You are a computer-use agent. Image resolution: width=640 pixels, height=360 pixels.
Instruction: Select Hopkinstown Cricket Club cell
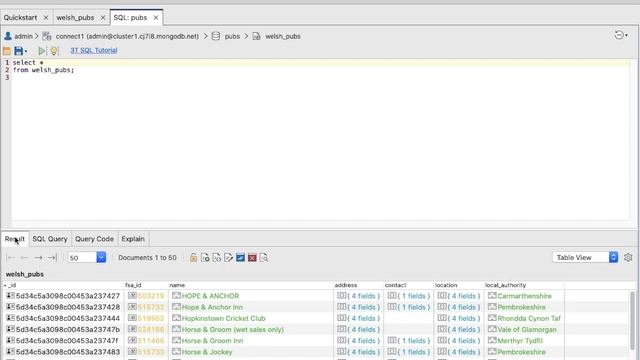pyautogui.click(x=251, y=318)
